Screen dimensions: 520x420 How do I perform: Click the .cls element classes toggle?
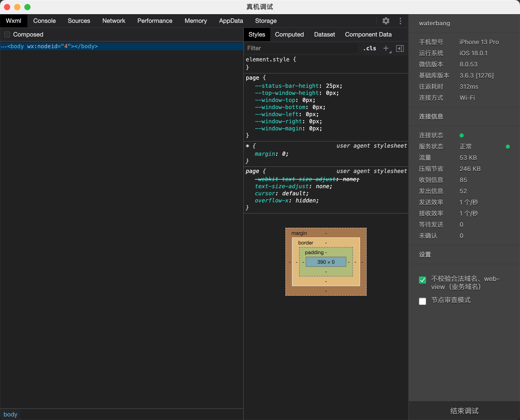(369, 48)
